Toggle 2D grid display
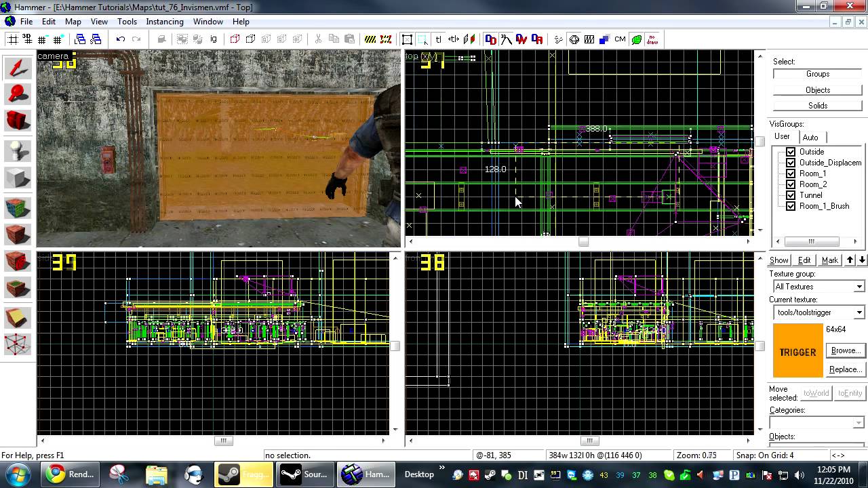Screen dimensions: 868x488 click(13, 39)
